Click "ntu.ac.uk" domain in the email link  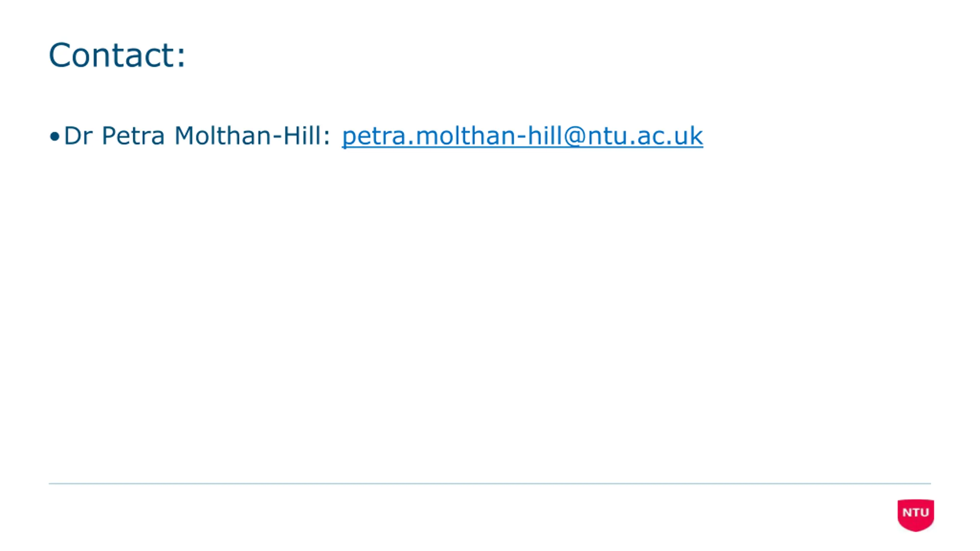point(645,136)
